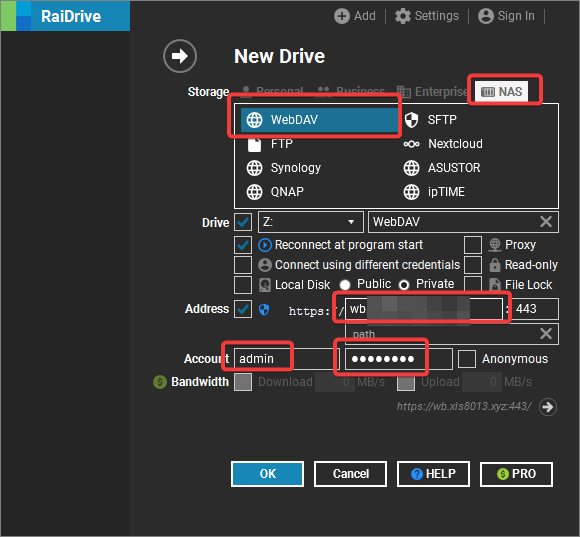The width and height of the screenshot is (580, 537).
Task: Toggle the Download bandwidth checkbox
Action: (x=243, y=382)
